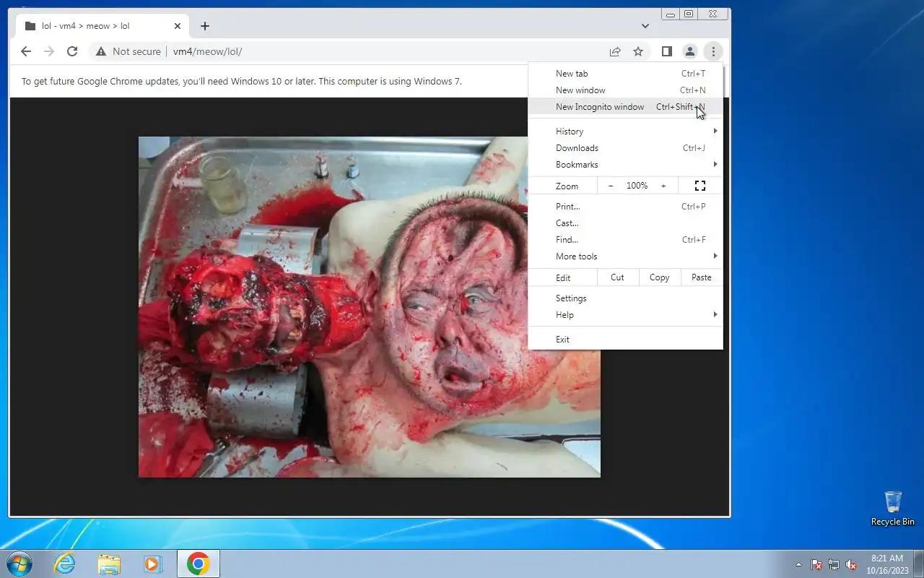Open Internet Explorer from the taskbar
The width and height of the screenshot is (924, 578).
point(65,564)
